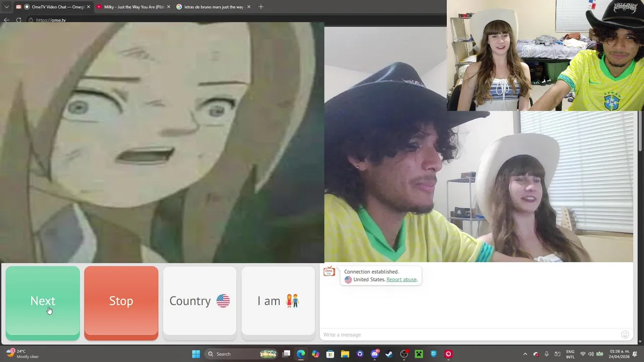Close the OmeTV Video Chat tab
The height and width of the screenshot is (362, 644).
point(89,7)
